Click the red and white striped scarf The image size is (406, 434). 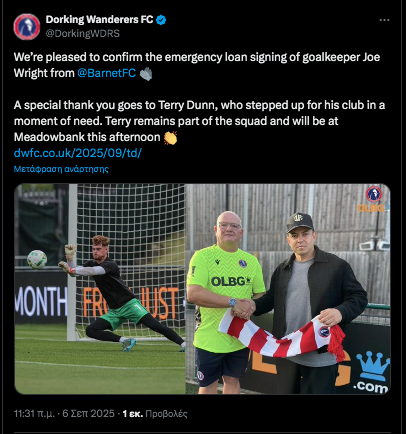[x=283, y=336]
